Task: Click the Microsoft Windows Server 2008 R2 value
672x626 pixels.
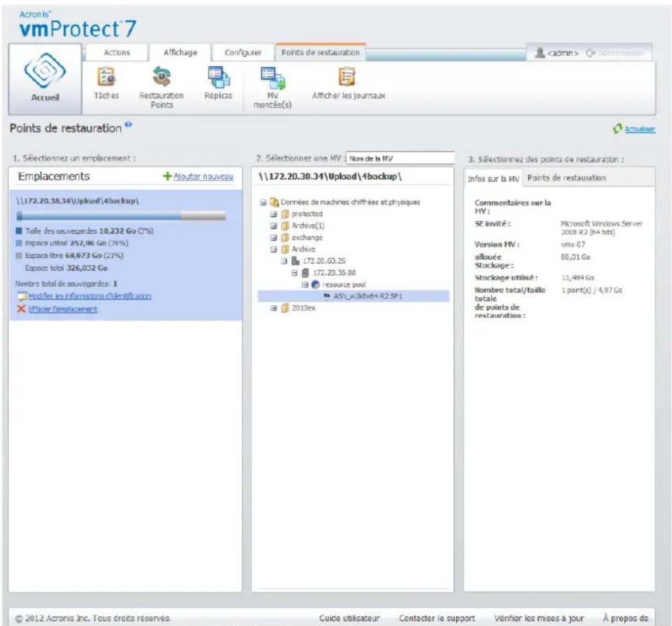Action: (x=601, y=228)
